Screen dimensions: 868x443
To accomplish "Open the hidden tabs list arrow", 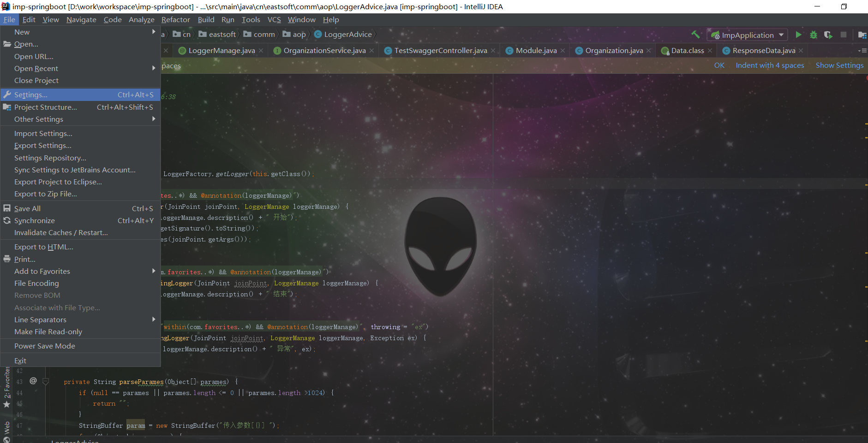I will click(x=862, y=51).
